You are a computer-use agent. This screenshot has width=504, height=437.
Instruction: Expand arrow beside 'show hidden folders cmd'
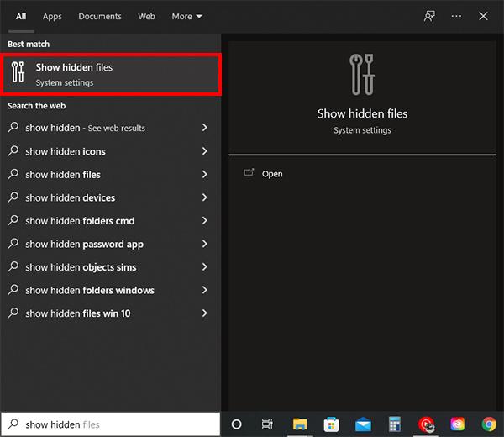click(x=205, y=220)
